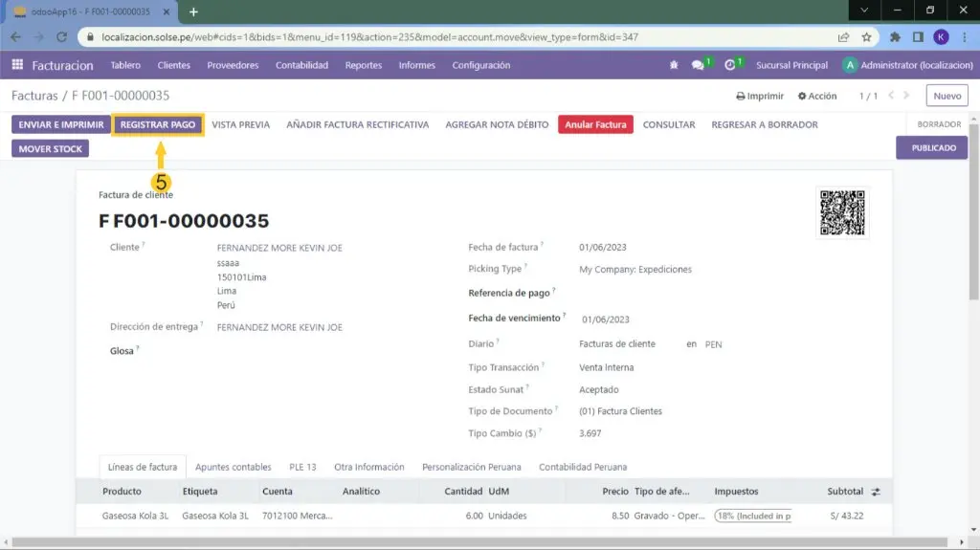Open the Acción dropdown menu
This screenshot has height=550, width=980.
click(x=815, y=96)
